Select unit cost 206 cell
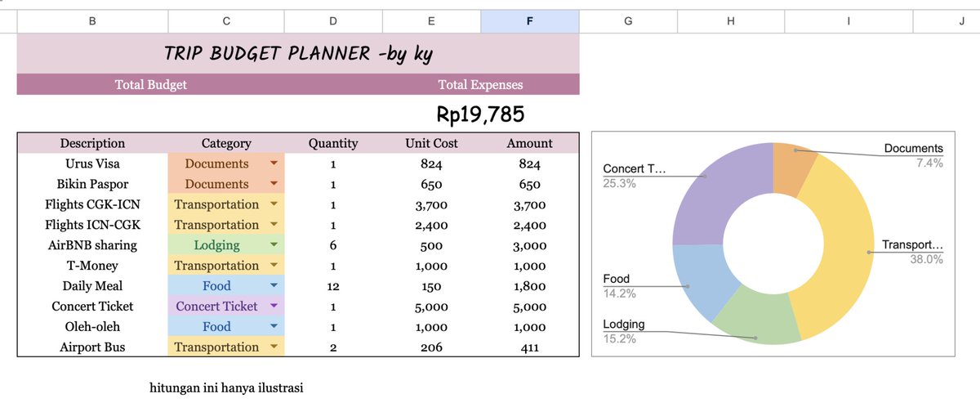The height and width of the screenshot is (412, 980). 431,347
